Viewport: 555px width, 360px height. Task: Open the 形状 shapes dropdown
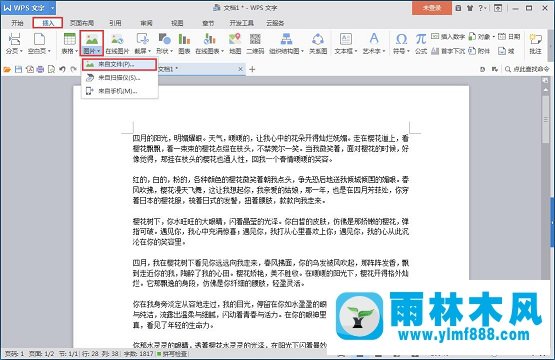(x=165, y=44)
